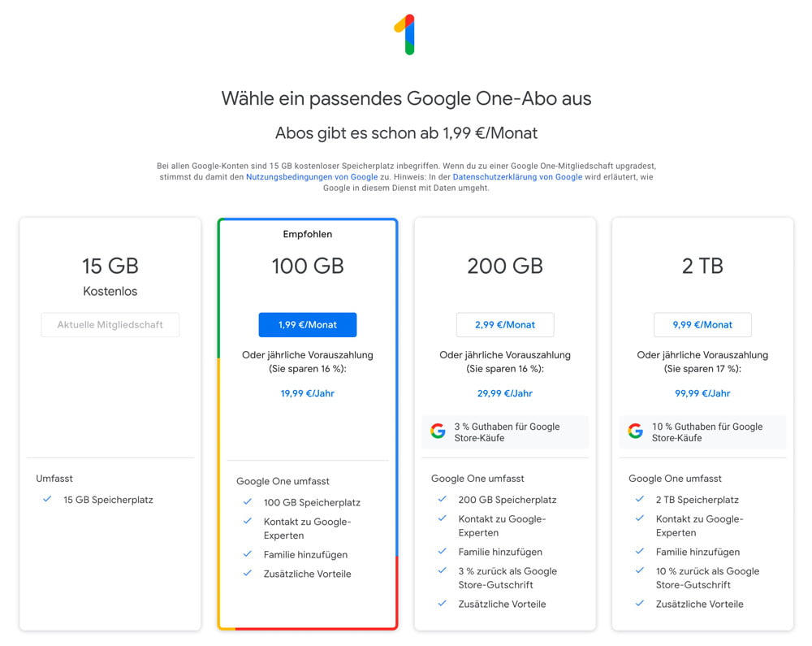Viewport: 812px width, 646px height.
Task: Click checkmark beside 3 % zurück als Google Store-Gutschrift
Action: coord(443,570)
